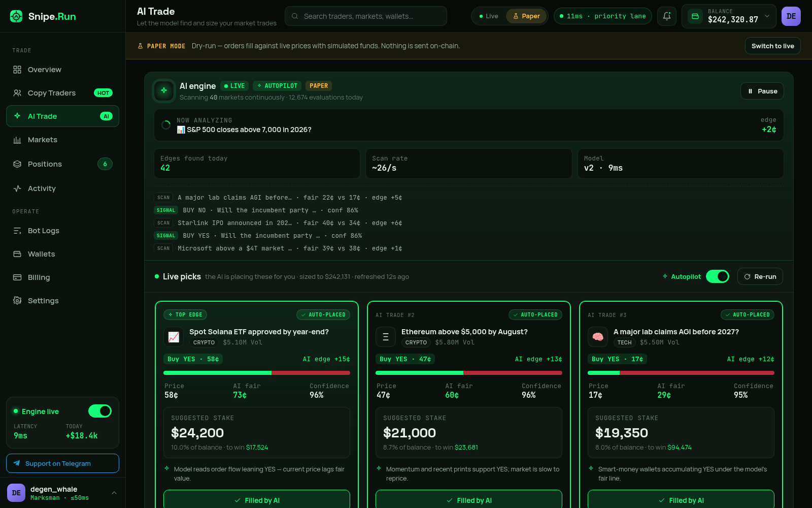Screen dimensions: 812x508
Task: Open Positions list
Action: (x=62, y=164)
